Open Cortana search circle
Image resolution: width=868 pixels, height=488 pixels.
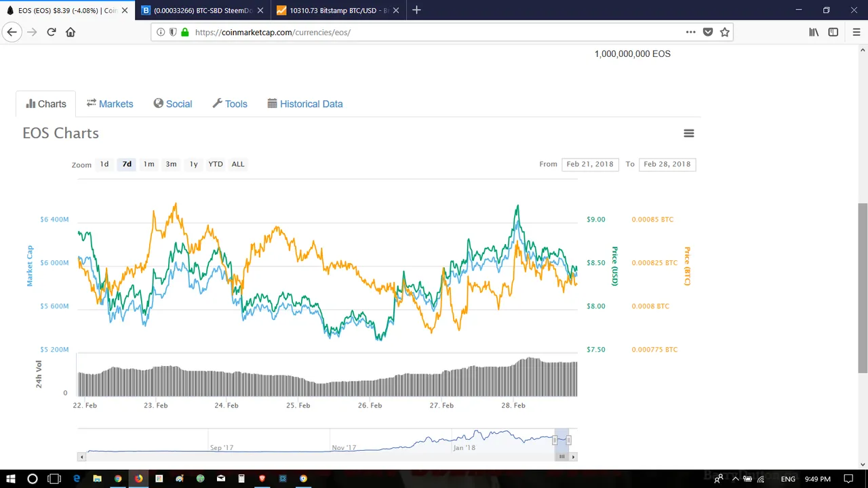tap(33, 479)
